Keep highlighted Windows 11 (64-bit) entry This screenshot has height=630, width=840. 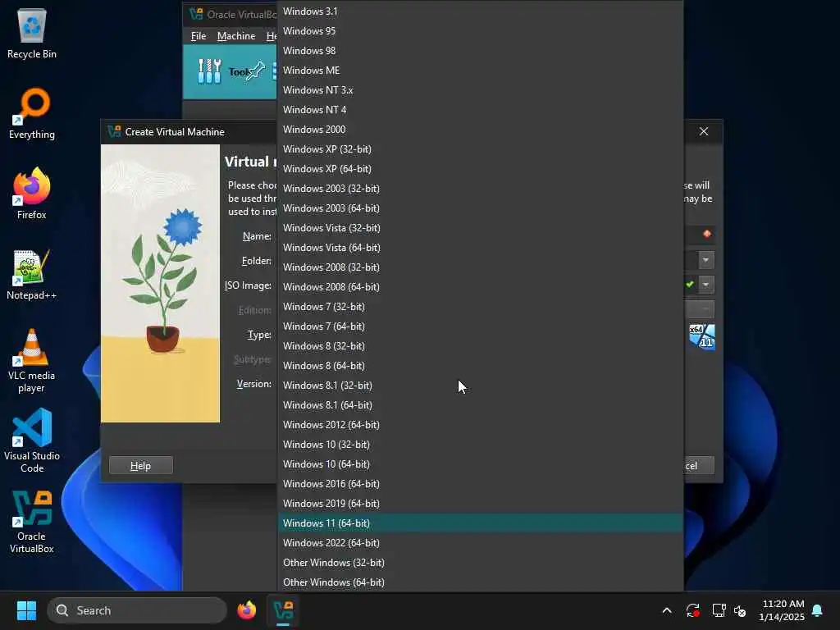point(481,523)
